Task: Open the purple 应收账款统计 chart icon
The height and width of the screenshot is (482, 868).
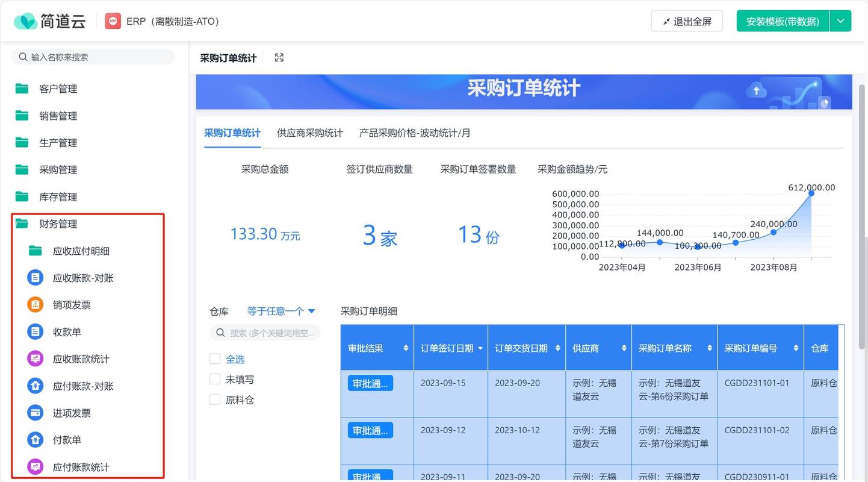Action: pos(36,359)
